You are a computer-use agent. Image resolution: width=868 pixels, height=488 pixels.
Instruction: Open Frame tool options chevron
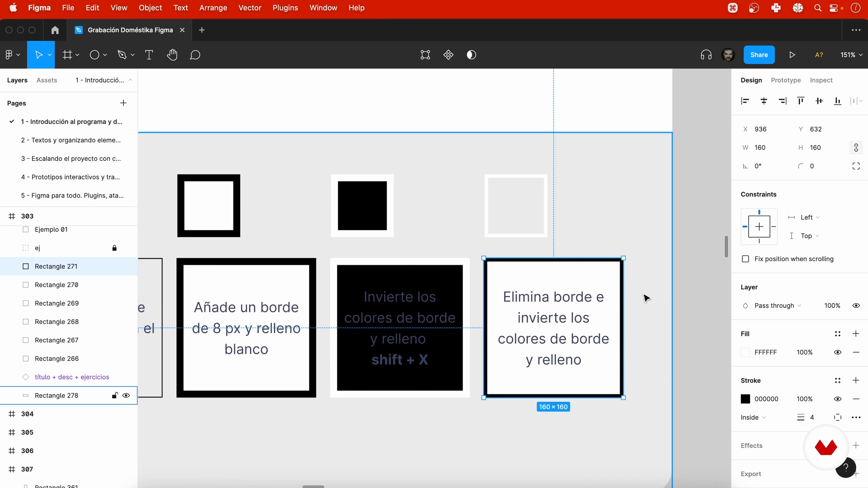77,55
